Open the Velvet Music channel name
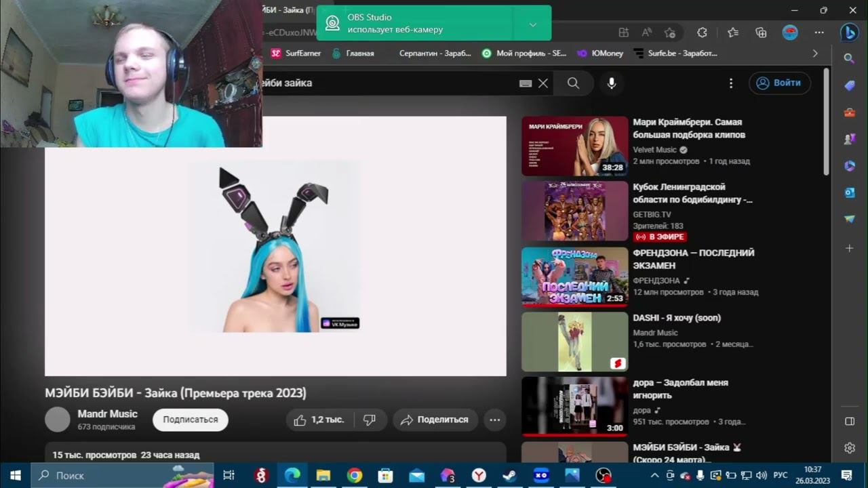The image size is (868, 488). 655,150
